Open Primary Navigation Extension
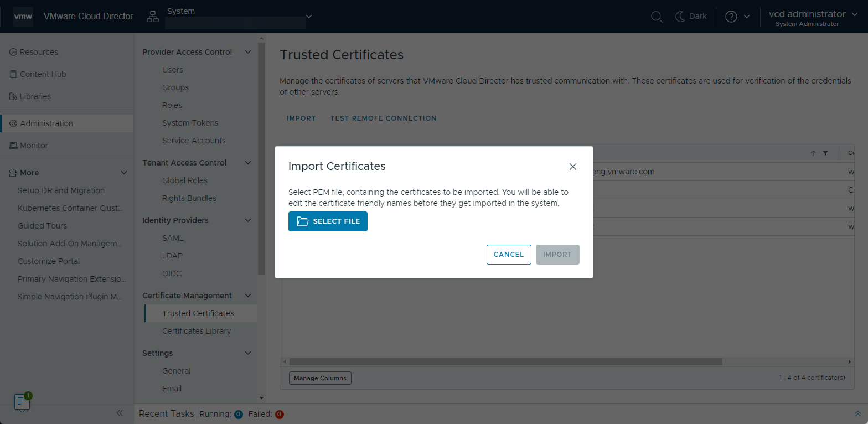868x424 pixels. (x=72, y=279)
